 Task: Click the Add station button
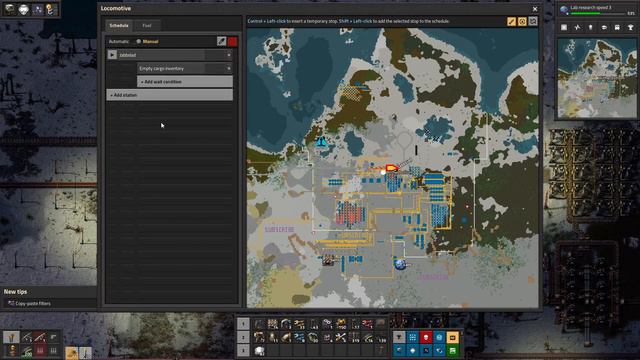169,95
